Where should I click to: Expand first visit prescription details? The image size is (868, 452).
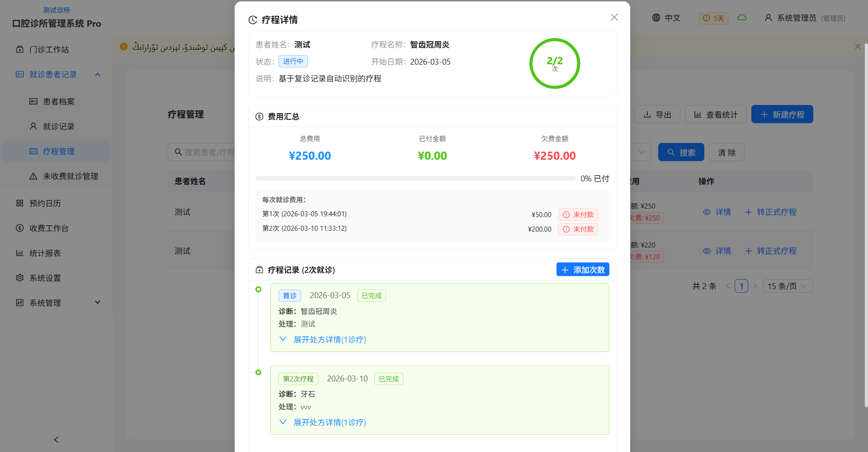click(x=329, y=339)
